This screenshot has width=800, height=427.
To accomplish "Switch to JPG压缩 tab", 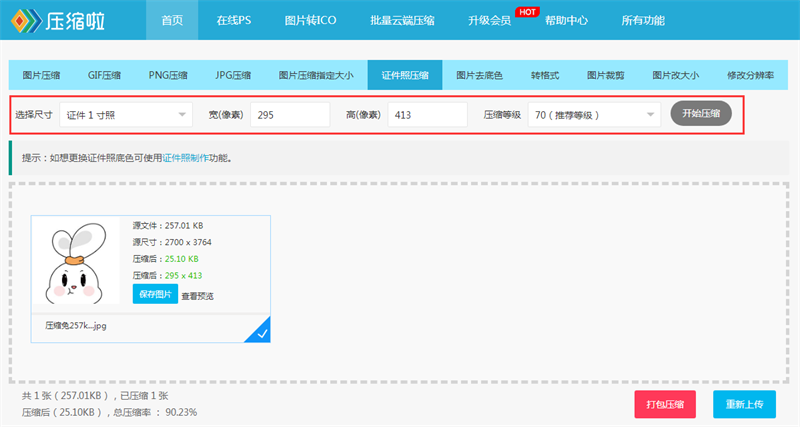I will pyautogui.click(x=233, y=75).
